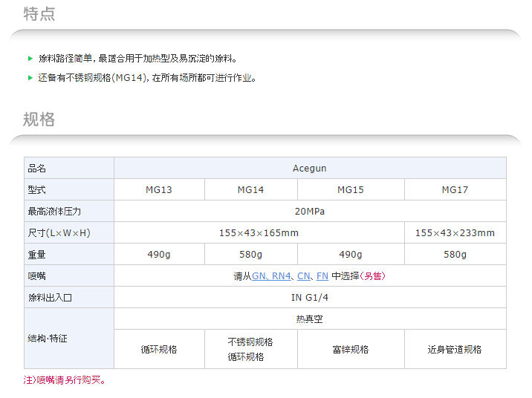Screen dimensions: 532x398
Task: Open the FN nozzle link
Action: tap(322, 276)
